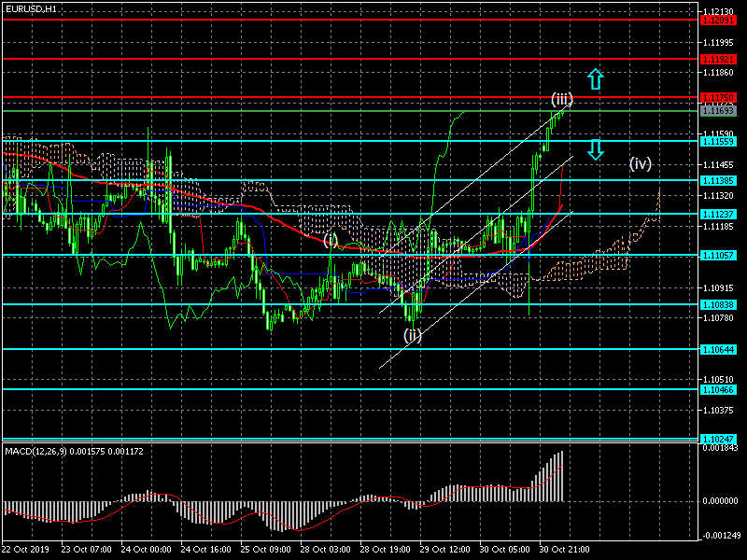Click the 1.11860 price scale value
The width and height of the screenshot is (747, 560).
click(718, 73)
